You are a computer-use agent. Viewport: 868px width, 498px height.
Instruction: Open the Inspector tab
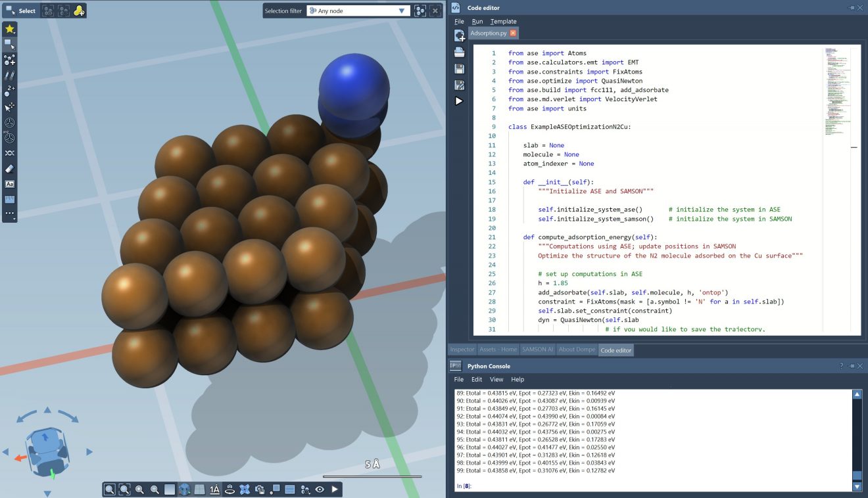pyautogui.click(x=462, y=350)
